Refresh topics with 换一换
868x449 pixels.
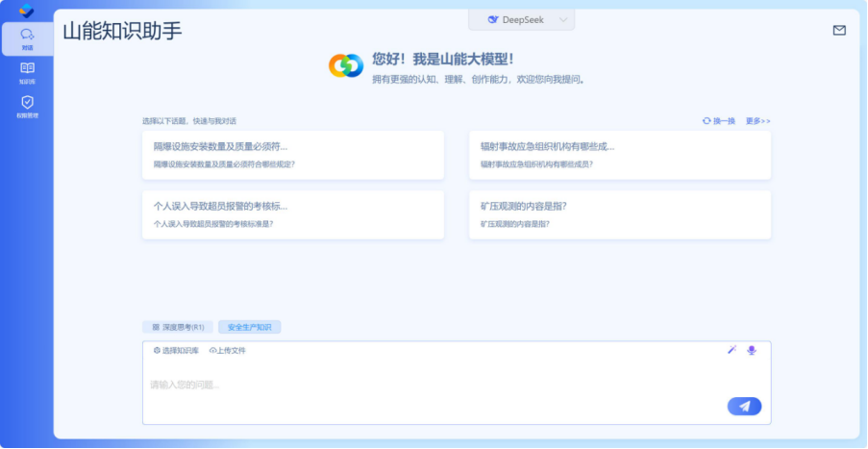pos(719,121)
